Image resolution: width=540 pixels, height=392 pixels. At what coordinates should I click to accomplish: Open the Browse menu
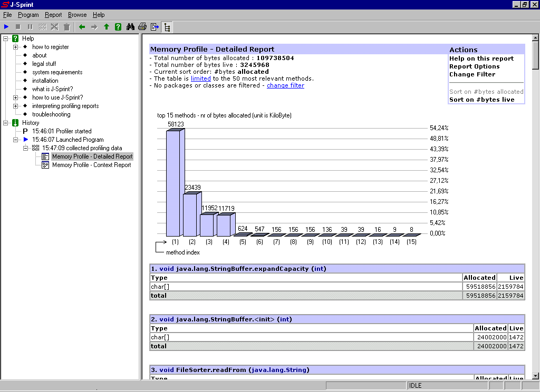[x=77, y=15]
